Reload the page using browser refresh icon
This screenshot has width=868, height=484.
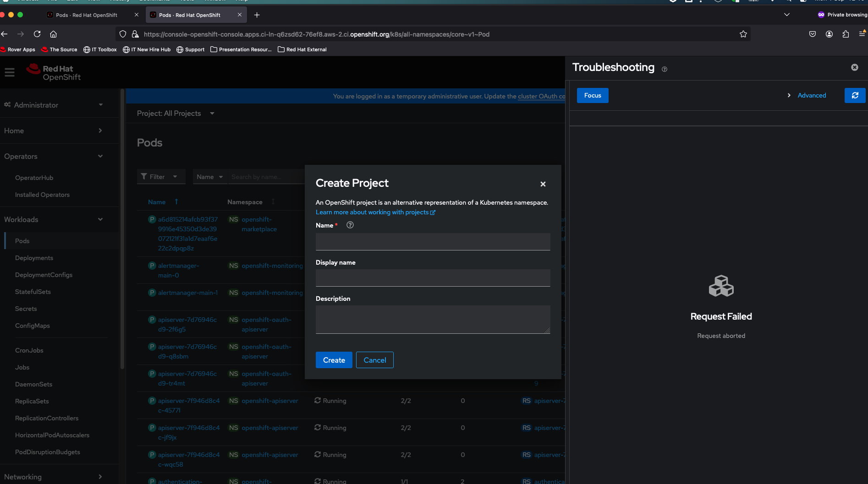pos(37,34)
